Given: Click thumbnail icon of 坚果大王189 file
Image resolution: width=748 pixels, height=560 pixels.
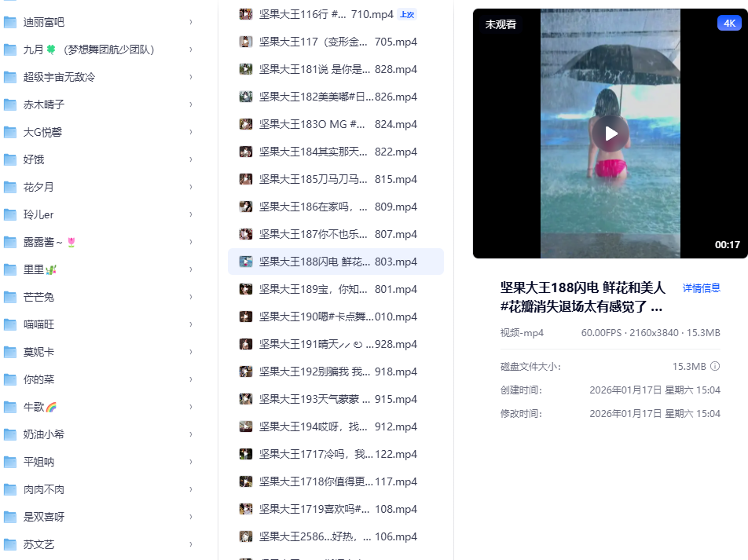Looking at the screenshot, I should [x=246, y=289].
